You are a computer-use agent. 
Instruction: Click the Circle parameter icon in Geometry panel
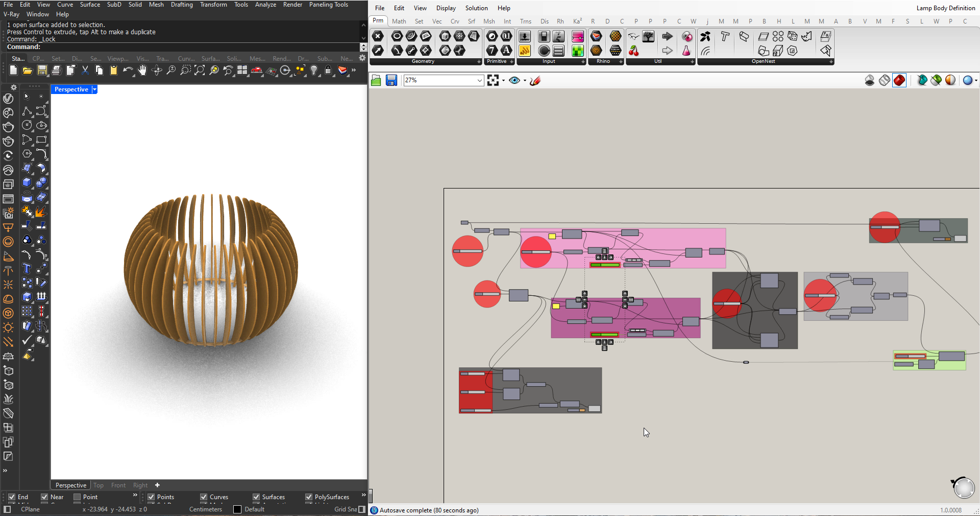tap(397, 36)
